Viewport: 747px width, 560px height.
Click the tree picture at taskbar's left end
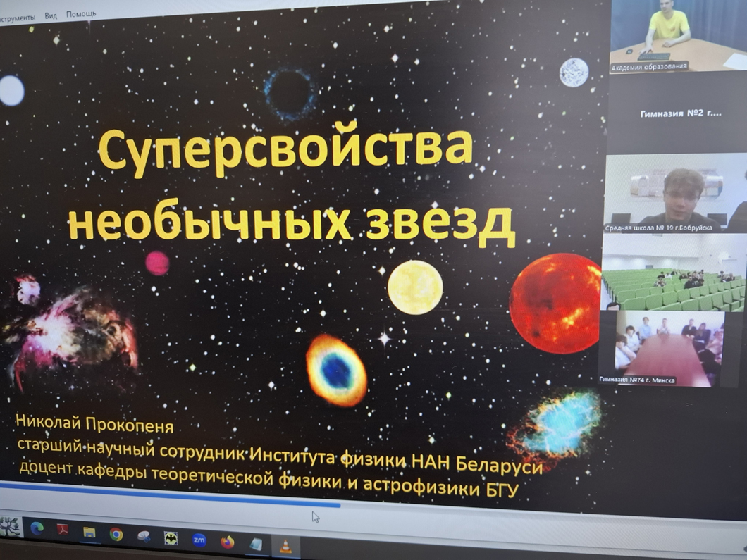point(10,527)
